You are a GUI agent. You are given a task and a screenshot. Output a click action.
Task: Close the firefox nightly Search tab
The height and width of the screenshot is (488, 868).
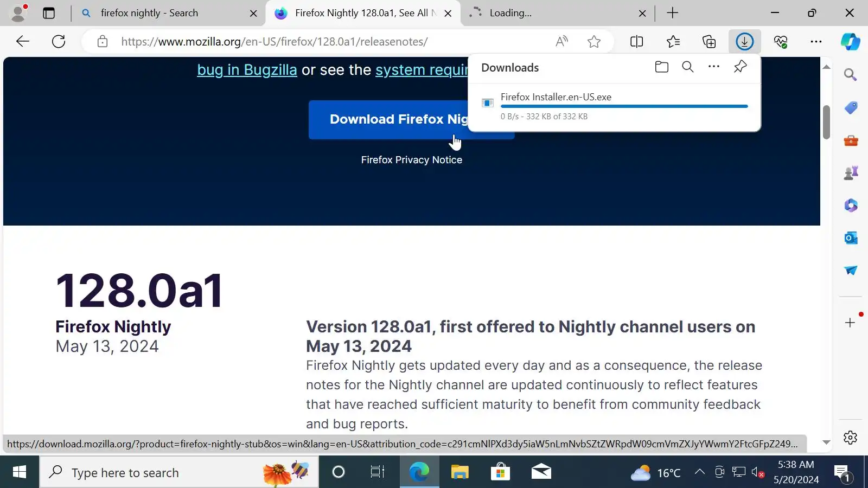tap(253, 14)
